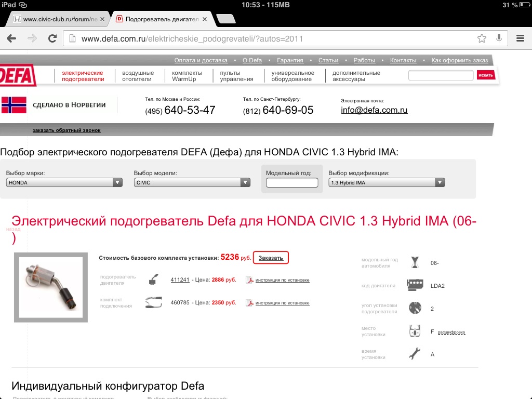This screenshot has height=399, width=532.
Task: Select комплекты WarmUp menu item
Action: coord(187,76)
